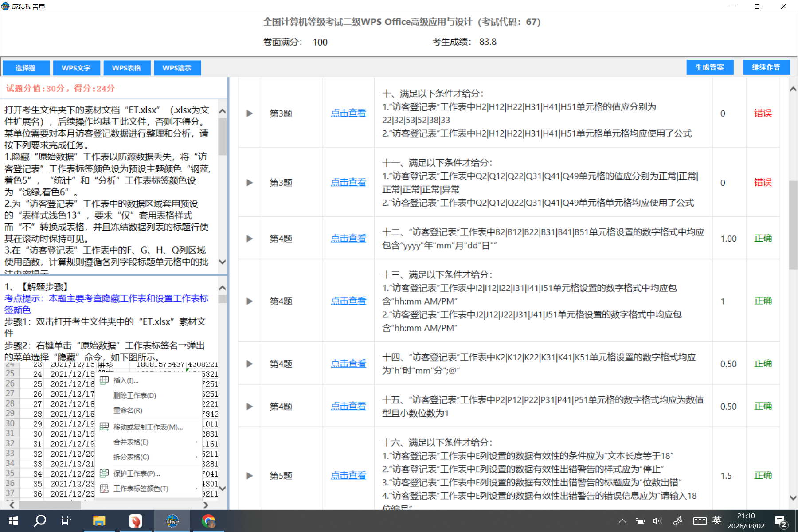Switch to the 选择题 tab

[x=26, y=68]
